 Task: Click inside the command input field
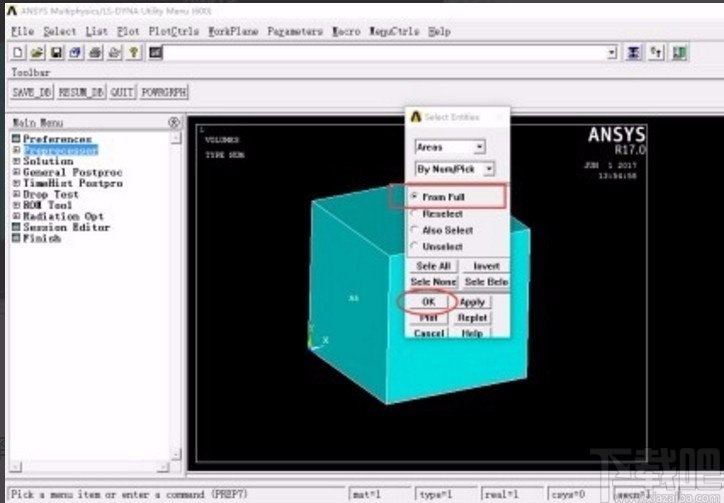[385, 53]
